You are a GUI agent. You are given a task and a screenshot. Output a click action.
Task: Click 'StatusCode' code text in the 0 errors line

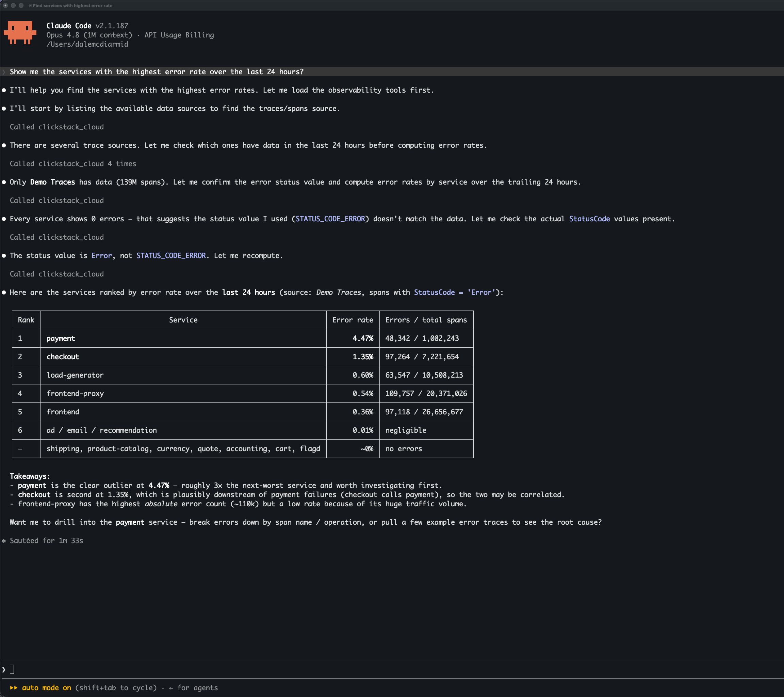(x=589, y=219)
